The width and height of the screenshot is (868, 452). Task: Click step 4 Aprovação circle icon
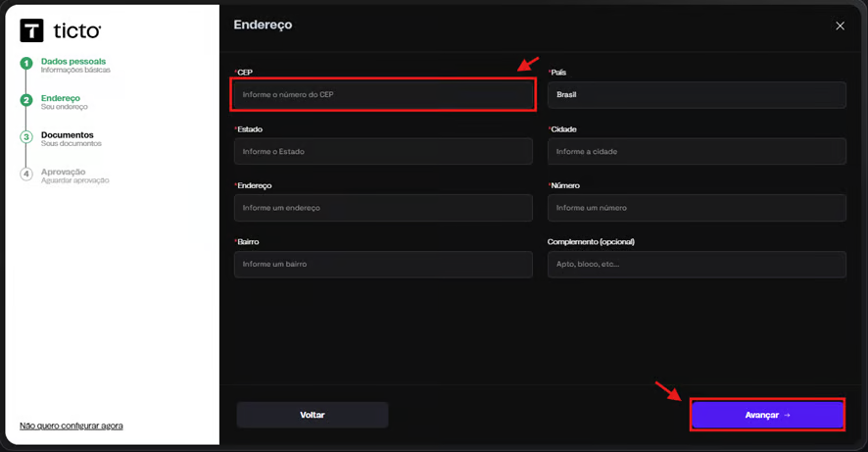click(26, 175)
